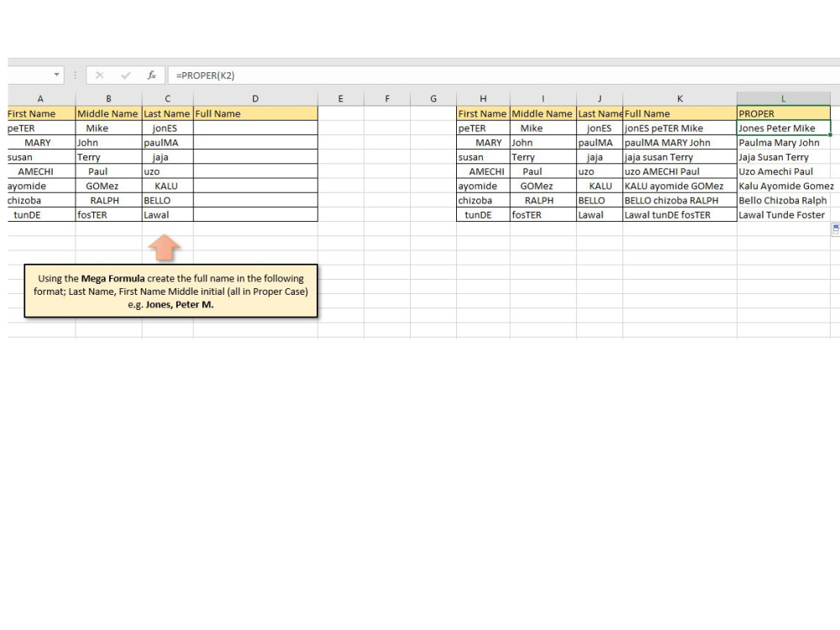Select 'GOMez' cell in column B
840x630 pixels.
(108, 186)
